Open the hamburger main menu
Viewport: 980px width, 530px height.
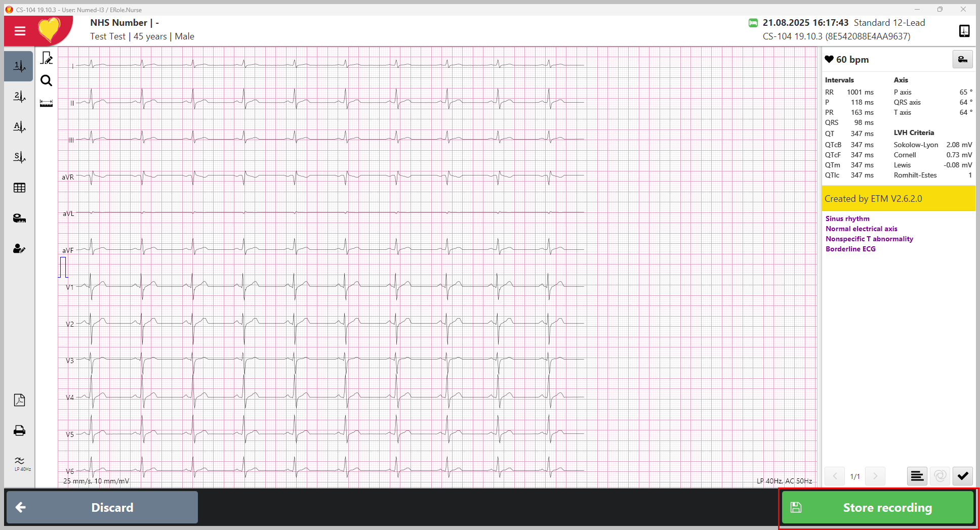(x=20, y=31)
